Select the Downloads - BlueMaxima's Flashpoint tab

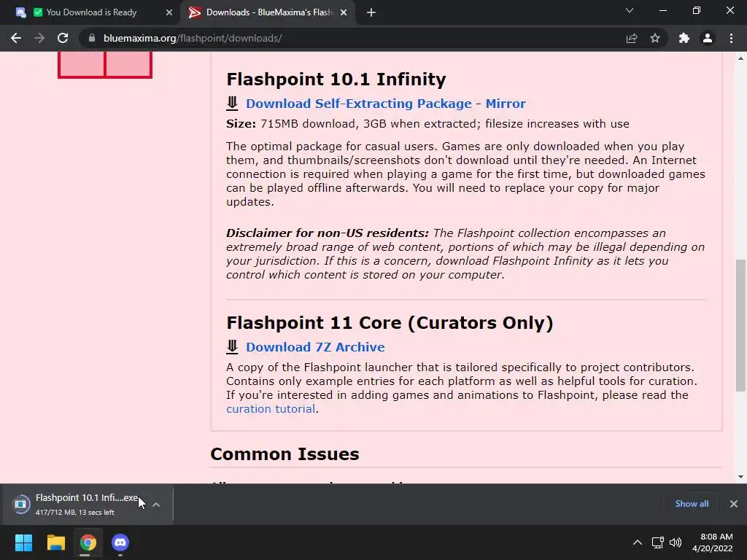[x=268, y=12]
